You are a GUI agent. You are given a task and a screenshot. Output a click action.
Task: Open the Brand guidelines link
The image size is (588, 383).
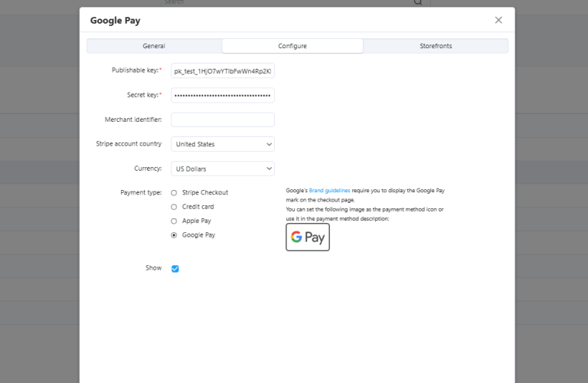pyautogui.click(x=329, y=191)
